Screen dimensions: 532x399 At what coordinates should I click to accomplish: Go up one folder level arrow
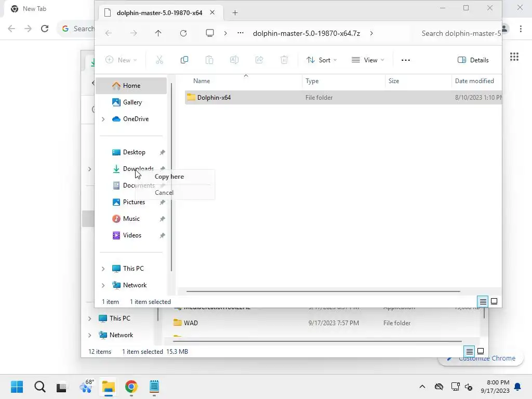(158, 33)
